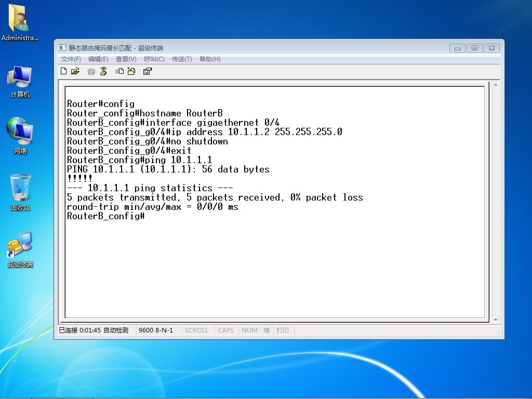The width and height of the screenshot is (532, 399).
Task: Click the 已连接 0:01:45 status entry
Action: (79, 330)
